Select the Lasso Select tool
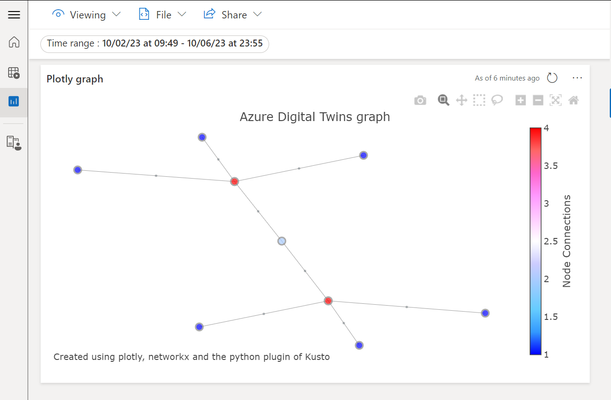The image size is (611, 400). pyautogui.click(x=497, y=100)
